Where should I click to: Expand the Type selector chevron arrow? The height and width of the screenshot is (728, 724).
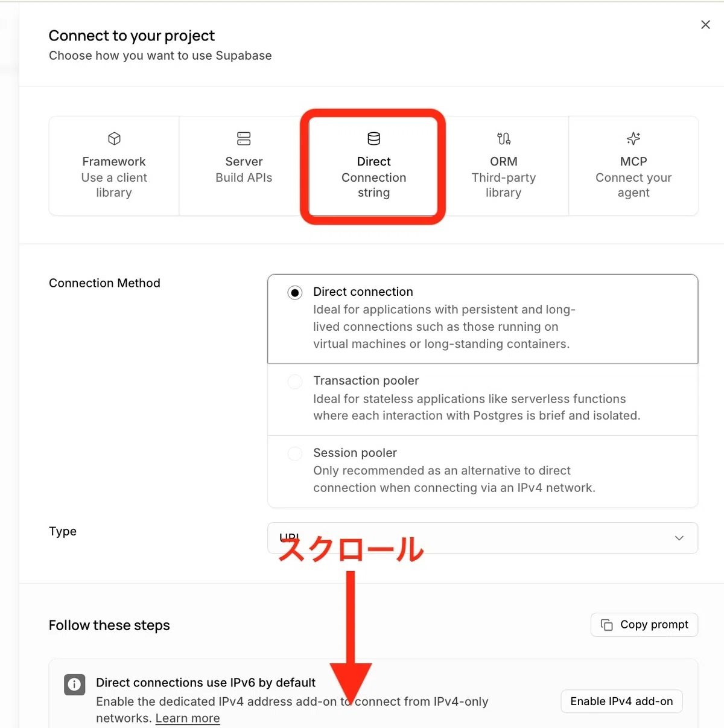(679, 538)
